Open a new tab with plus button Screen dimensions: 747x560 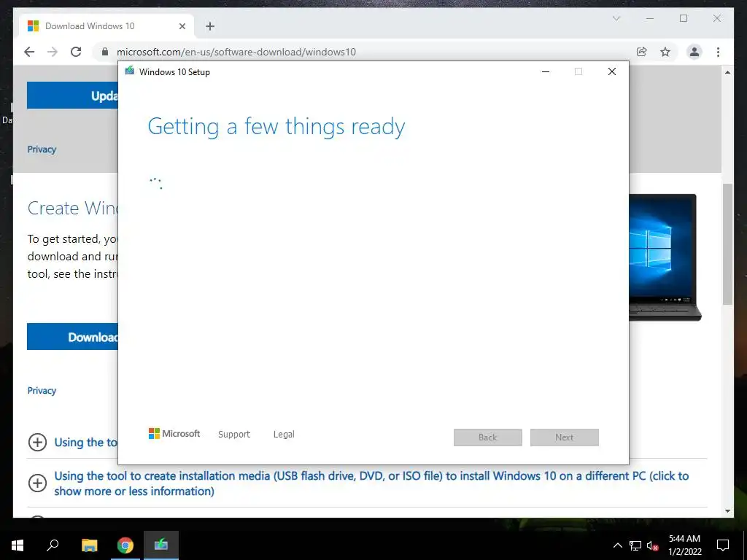(x=210, y=26)
